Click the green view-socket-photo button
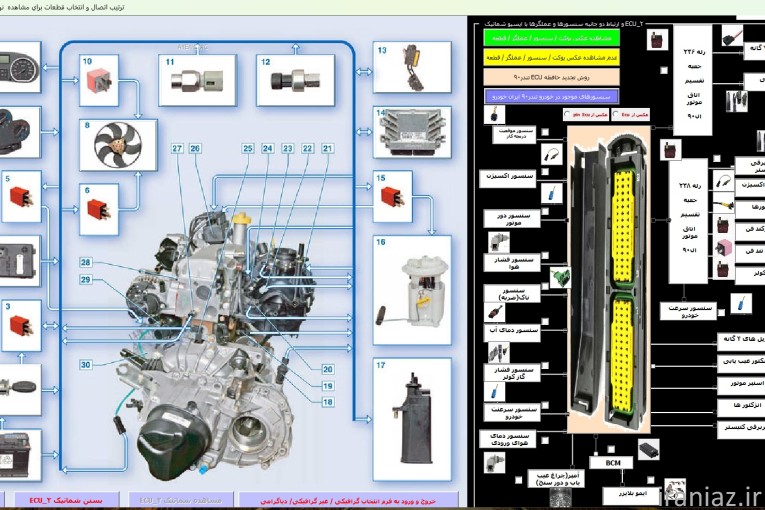 tap(551, 38)
